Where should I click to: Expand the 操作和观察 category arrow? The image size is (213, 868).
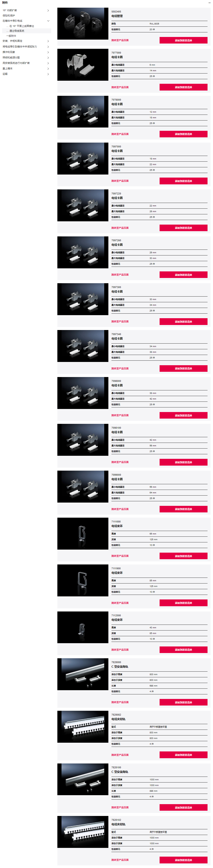tap(48, 52)
